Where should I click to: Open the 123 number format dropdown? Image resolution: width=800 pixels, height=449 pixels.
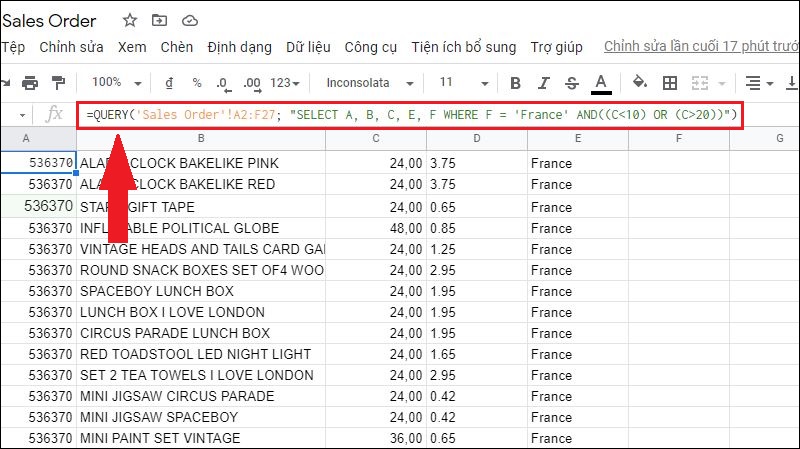(285, 83)
